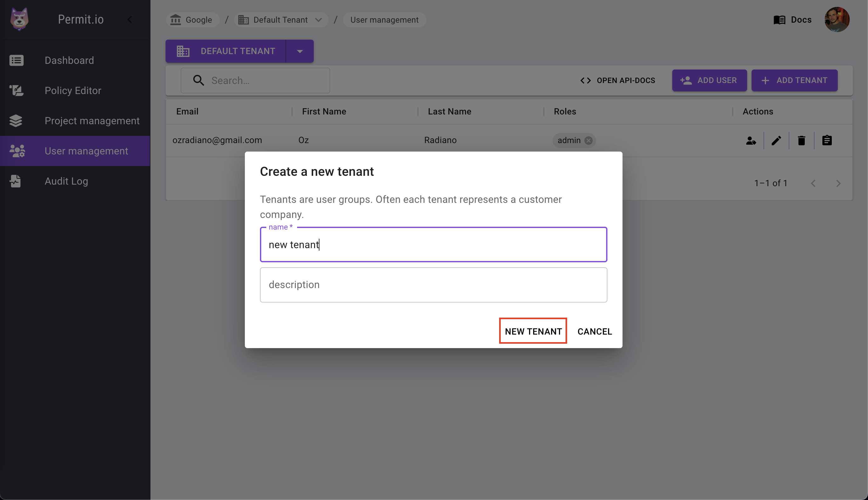Screen dimensions: 868x500
Task: Cancel the Create a new tenant dialog
Action: tap(594, 331)
